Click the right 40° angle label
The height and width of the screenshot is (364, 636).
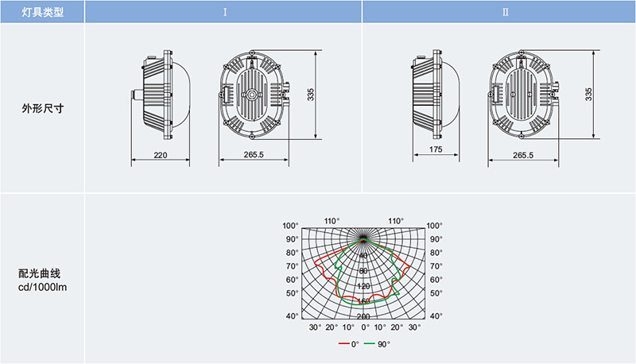coord(436,316)
